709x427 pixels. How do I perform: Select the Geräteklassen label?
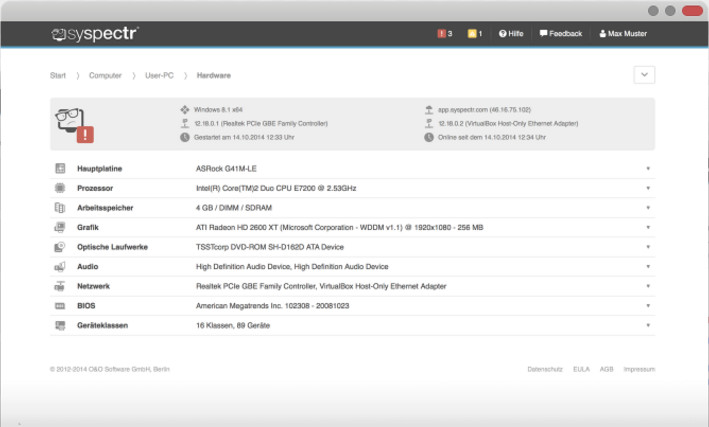coord(102,326)
